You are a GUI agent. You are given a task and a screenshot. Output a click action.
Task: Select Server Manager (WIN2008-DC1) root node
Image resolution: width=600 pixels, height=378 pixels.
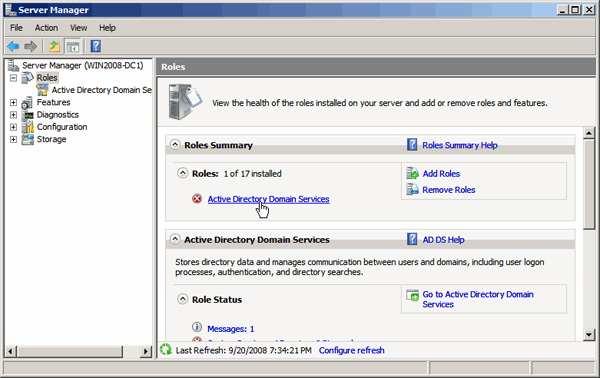[83, 65]
